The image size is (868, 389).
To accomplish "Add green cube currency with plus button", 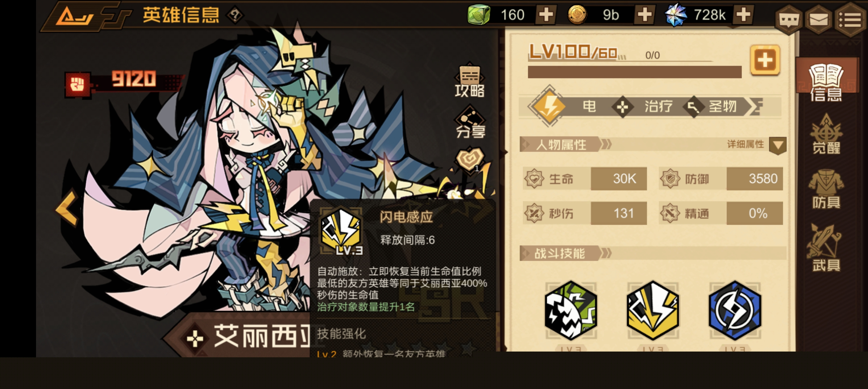I will pos(546,15).
